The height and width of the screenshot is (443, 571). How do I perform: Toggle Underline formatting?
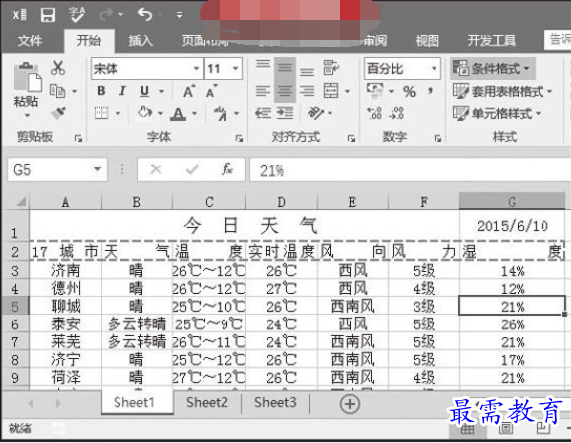[145, 91]
